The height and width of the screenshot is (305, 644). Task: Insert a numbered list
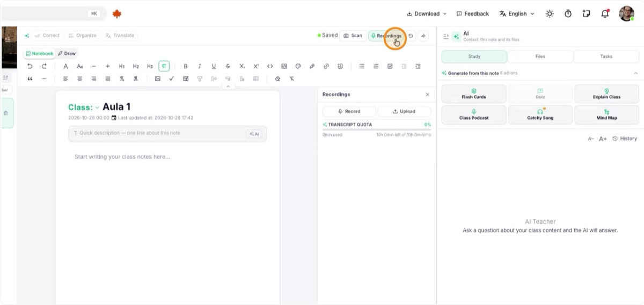(x=376, y=66)
